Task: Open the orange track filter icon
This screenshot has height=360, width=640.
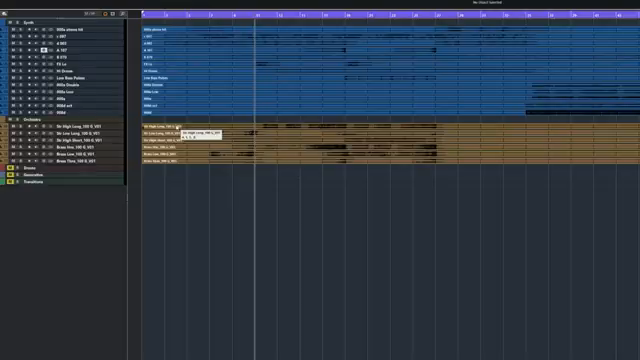Action: 105,14
